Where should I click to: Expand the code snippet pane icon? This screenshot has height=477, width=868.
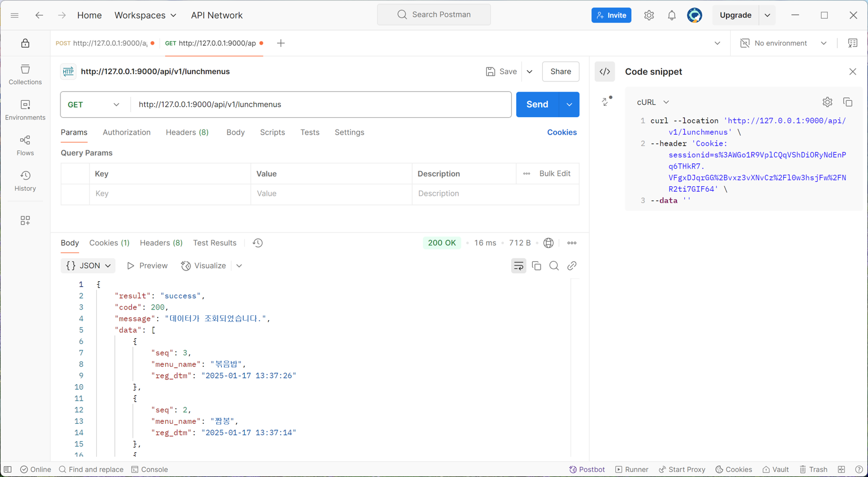point(607,101)
